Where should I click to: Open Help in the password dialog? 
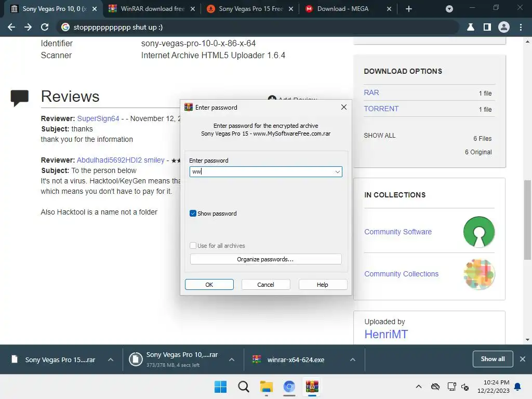323,285
